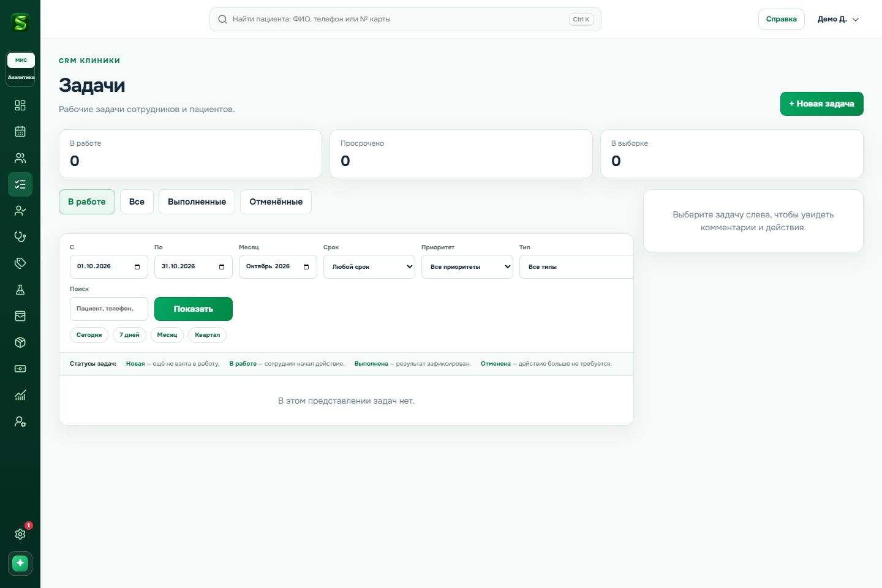Viewport: 882px width, 588px height.
Task: Select МИС mode in sidebar toggle
Action: pyautogui.click(x=21, y=60)
